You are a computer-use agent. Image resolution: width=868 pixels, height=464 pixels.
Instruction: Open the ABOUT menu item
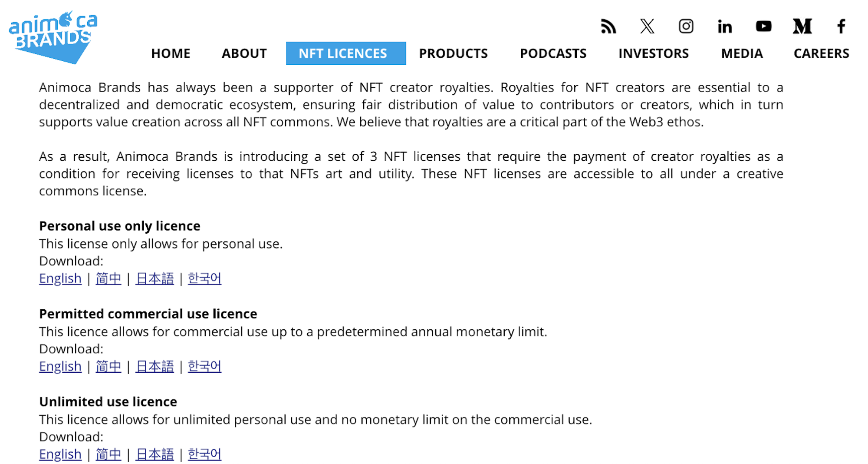[x=244, y=53]
